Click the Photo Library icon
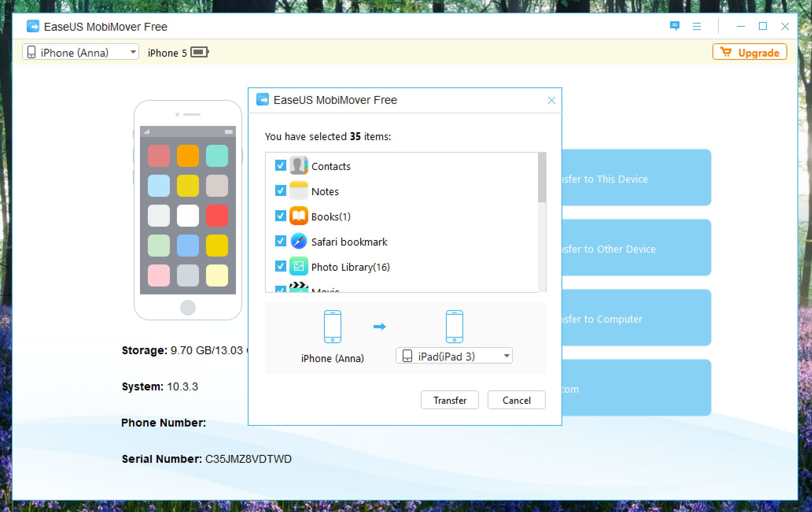This screenshot has height=512, width=812. [x=298, y=266]
